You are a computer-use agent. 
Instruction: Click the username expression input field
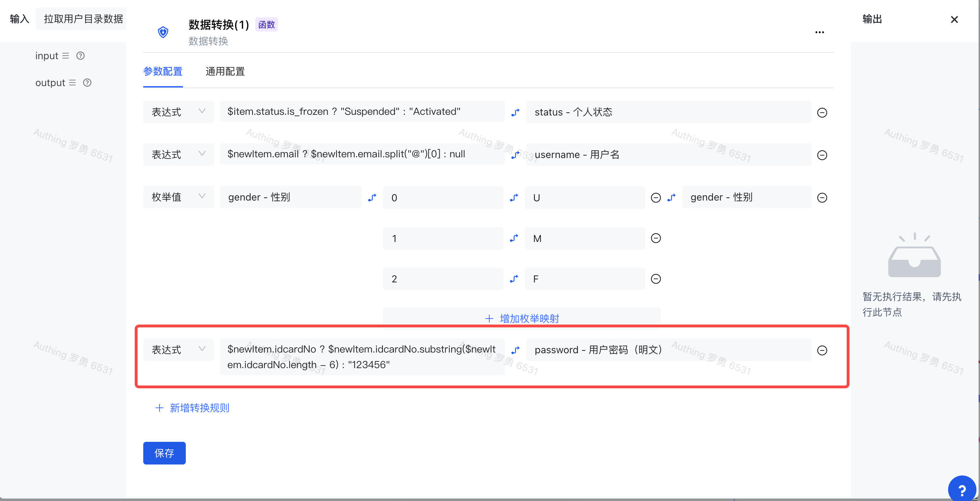coord(361,154)
